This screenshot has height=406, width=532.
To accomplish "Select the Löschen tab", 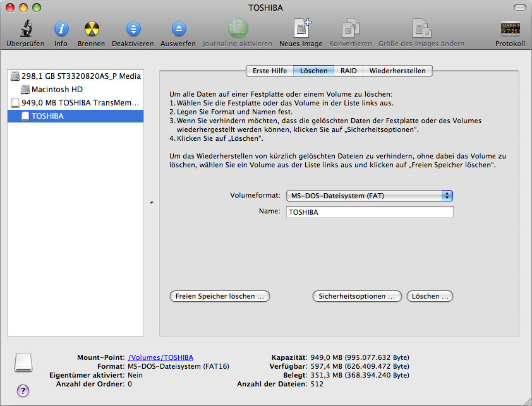I will [313, 71].
